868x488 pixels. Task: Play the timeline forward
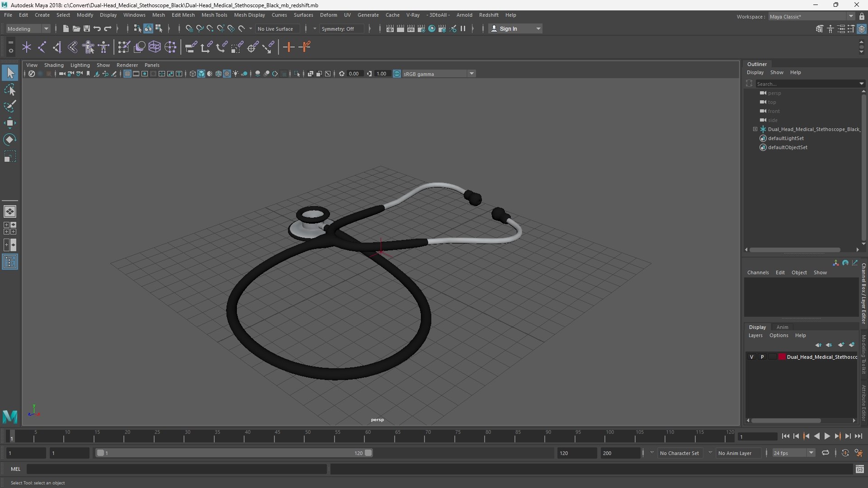827,436
